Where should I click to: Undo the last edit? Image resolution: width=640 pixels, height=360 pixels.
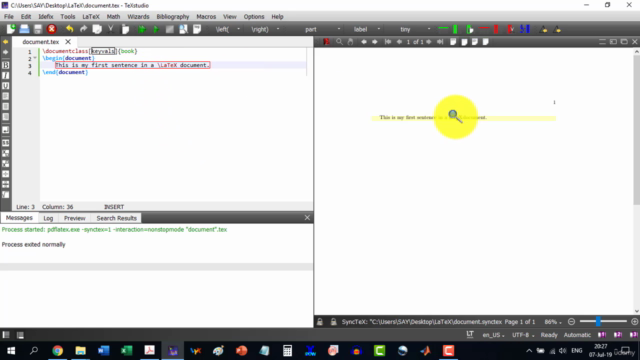(69, 29)
